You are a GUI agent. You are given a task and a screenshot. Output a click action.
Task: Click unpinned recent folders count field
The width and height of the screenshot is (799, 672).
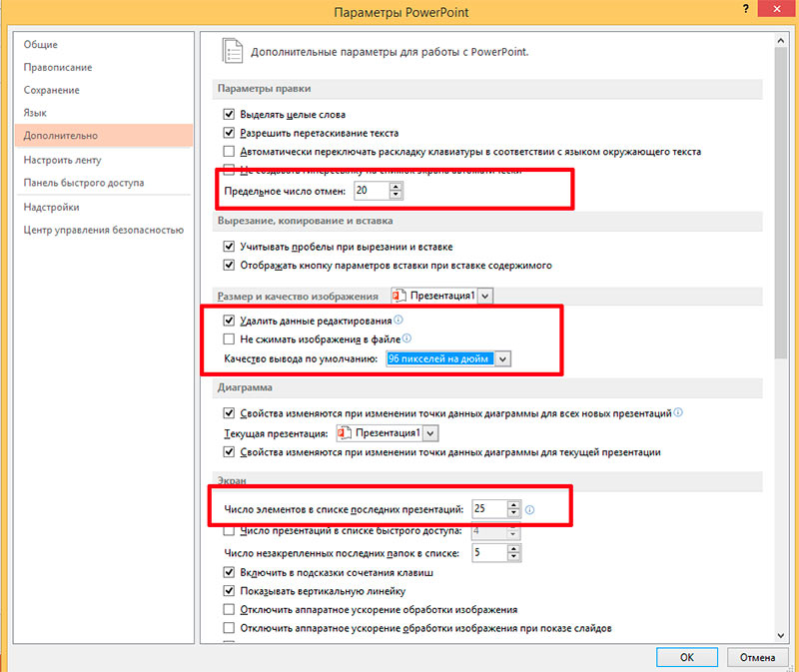click(489, 552)
